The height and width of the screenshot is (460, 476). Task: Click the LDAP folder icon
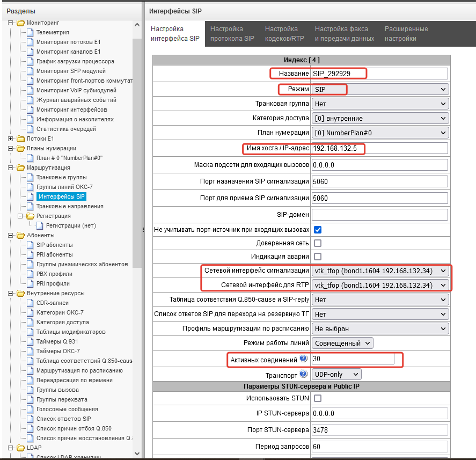point(20,448)
